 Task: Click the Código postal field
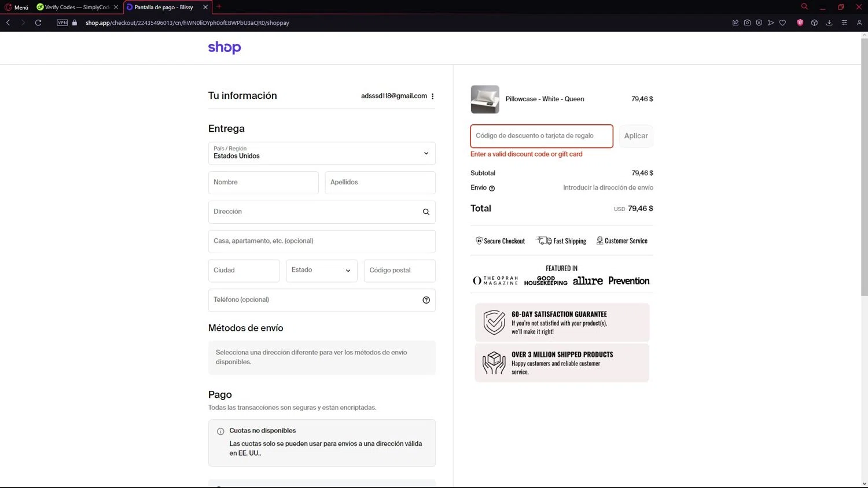pyautogui.click(x=399, y=271)
